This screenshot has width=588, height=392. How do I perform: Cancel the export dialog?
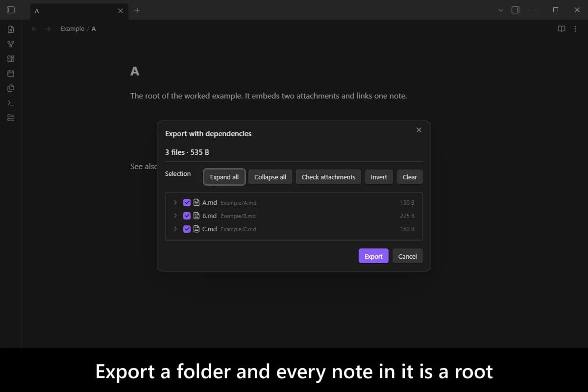coord(407,256)
